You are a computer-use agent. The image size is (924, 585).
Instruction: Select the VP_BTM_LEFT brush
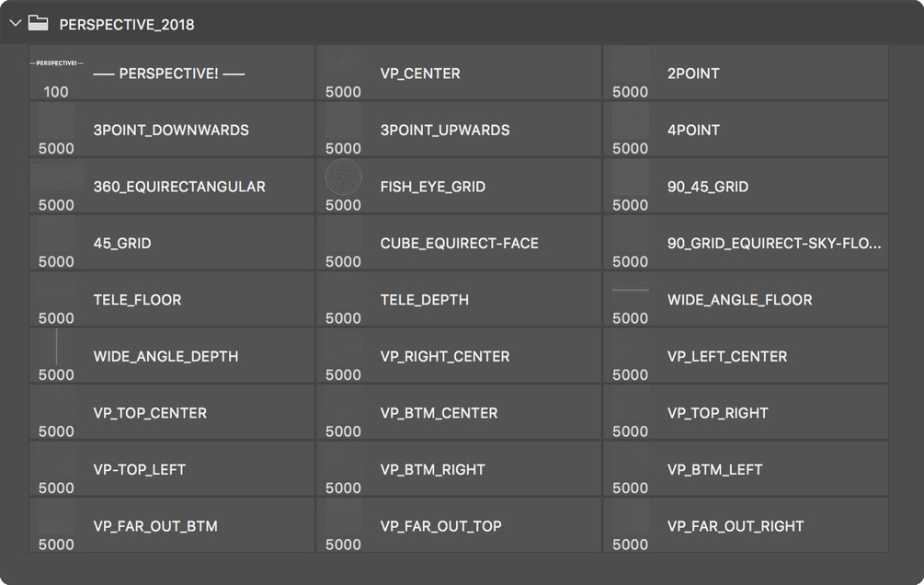pyautogui.click(x=746, y=469)
